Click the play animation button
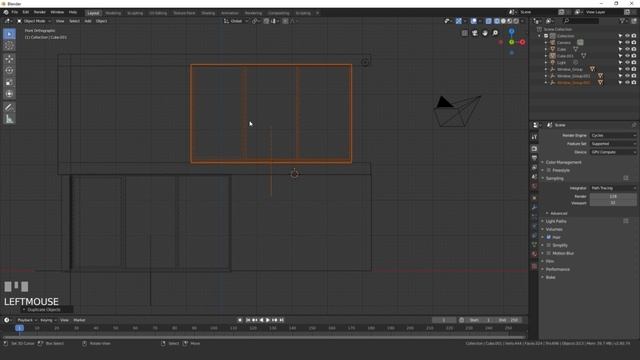Viewport: 640px width, 360px height. point(268,320)
